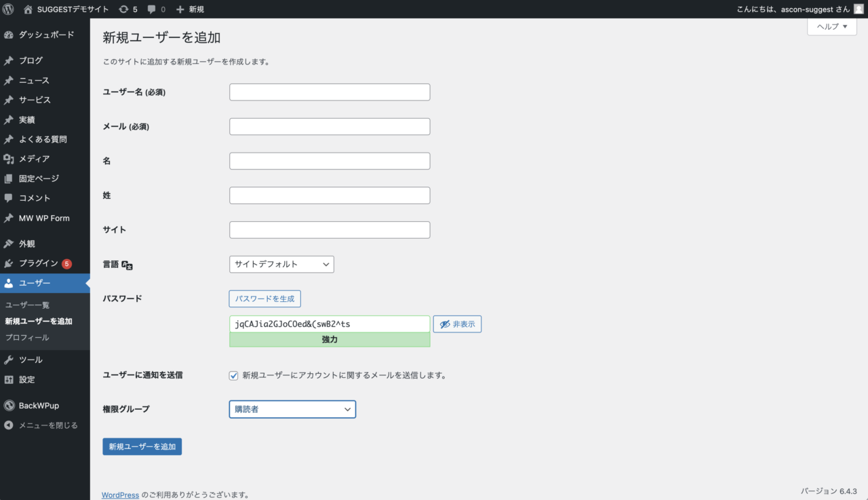Select 新規ユーザーを追加 submenu item
868x500 pixels.
39,322
